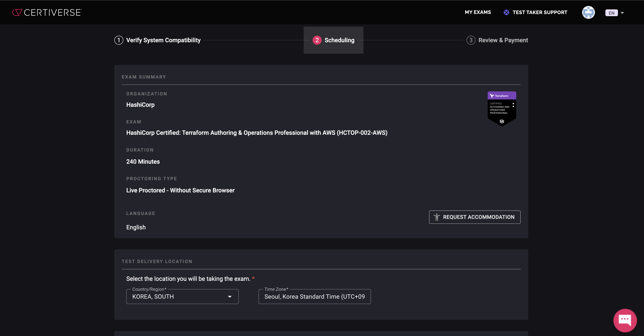The width and height of the screenshot is (644, 336).
Task: Open the Country/Region dropdown
Action: pyautogui.click(x=229, y=297)
